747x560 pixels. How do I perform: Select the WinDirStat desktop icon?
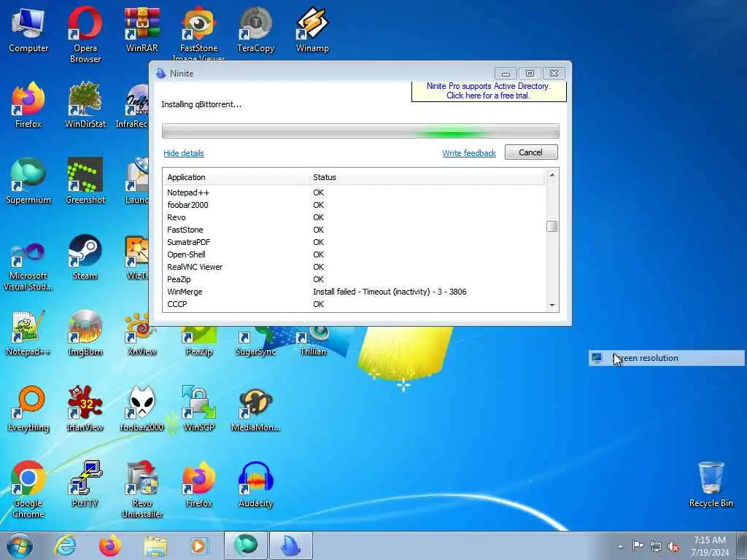85,105
